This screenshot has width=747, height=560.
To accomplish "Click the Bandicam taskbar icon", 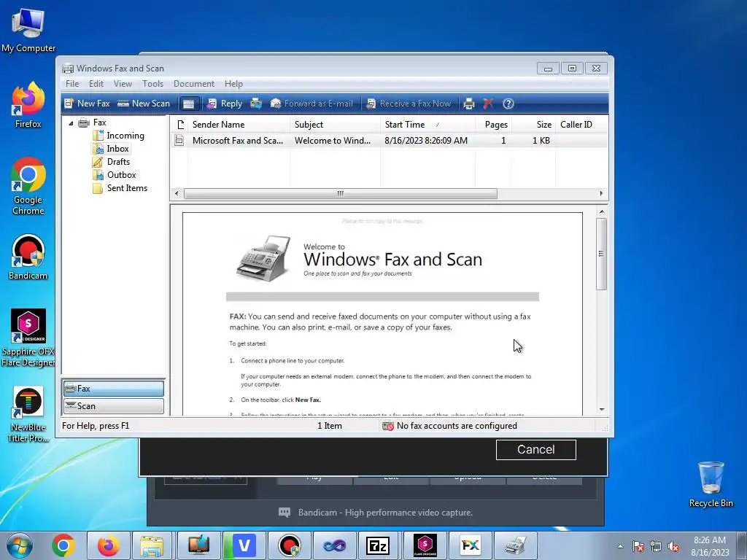I will coord(289,545).
